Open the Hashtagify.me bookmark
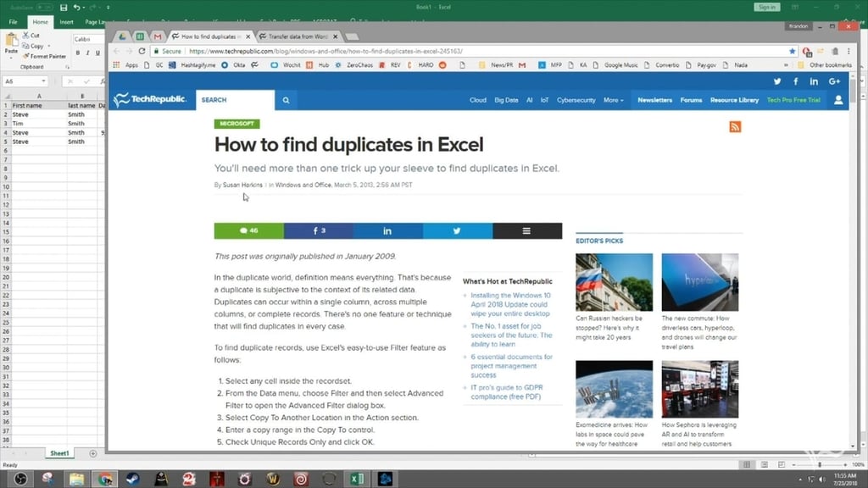The height and width of the screenshot is (488, 868). pyautogui.click(x=192, y=65)
